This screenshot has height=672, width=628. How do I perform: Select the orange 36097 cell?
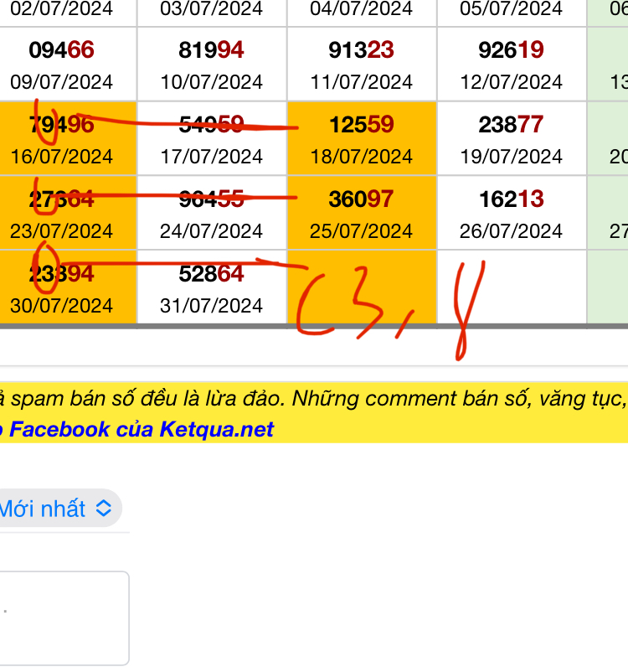coord(362,213)
